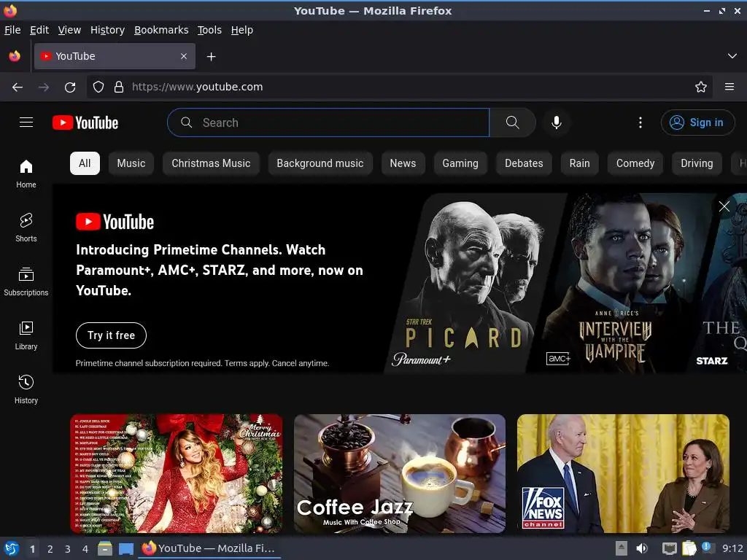
Task: Click the magnifier search button
Action: [x=513, y=122]
